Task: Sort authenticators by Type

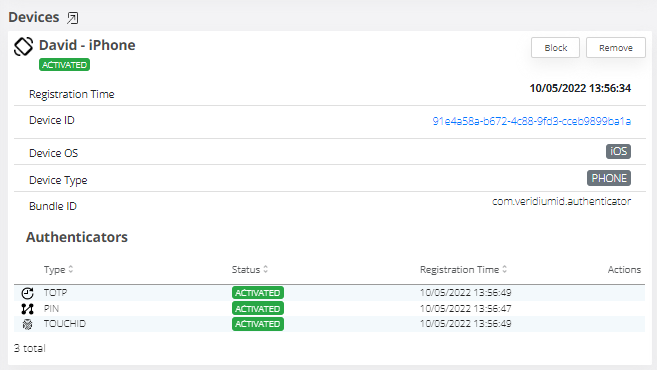Action: [59, 269]
